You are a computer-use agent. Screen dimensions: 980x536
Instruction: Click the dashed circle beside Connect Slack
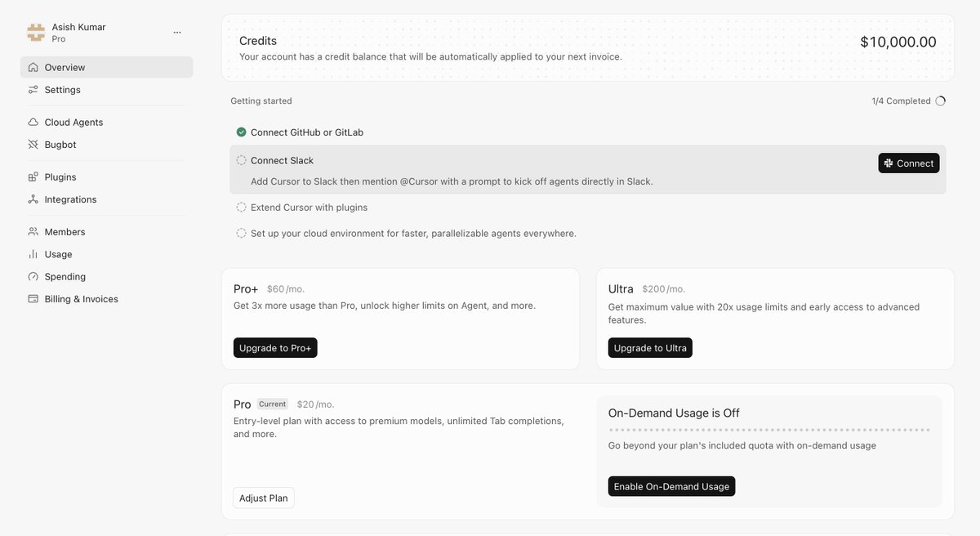[x=242, y=161]
